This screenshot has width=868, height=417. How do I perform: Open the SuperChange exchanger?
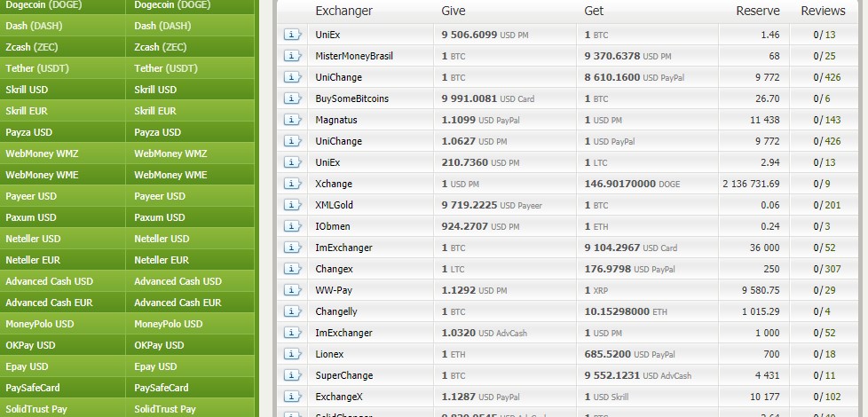(344, 375)
